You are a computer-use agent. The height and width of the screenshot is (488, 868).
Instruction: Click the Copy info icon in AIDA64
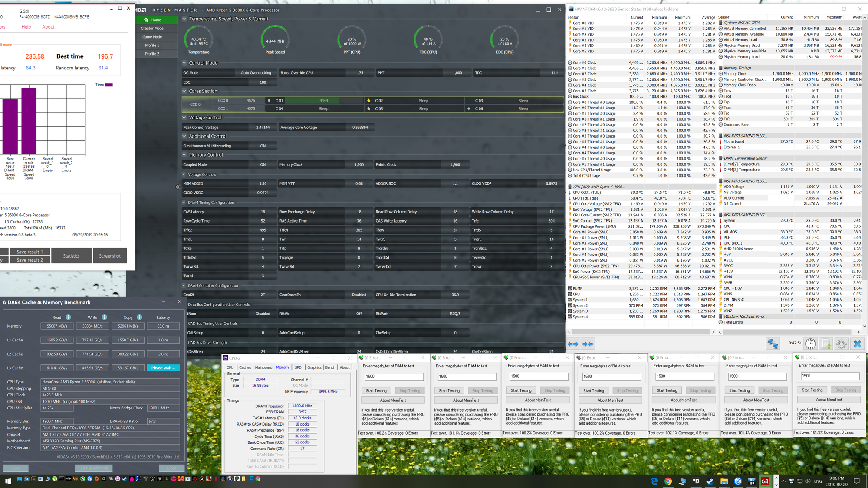[x=139, y=317]
